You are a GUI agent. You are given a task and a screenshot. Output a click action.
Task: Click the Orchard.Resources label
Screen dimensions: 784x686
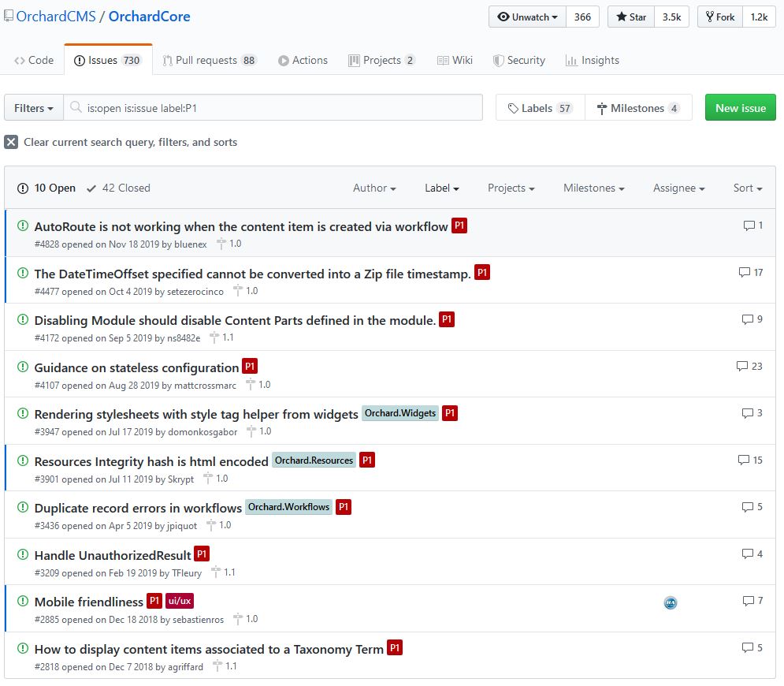[x=314, y=460]
